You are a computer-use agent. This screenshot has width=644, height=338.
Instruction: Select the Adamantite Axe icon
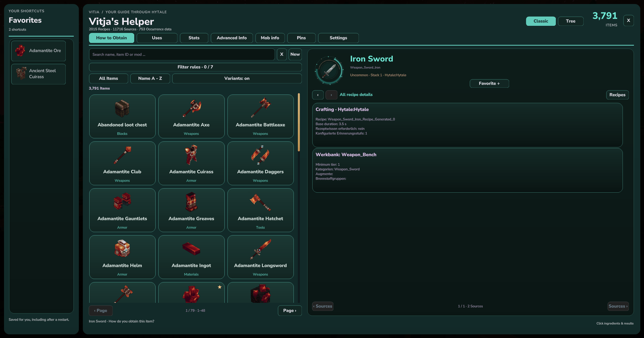(192, 108)
